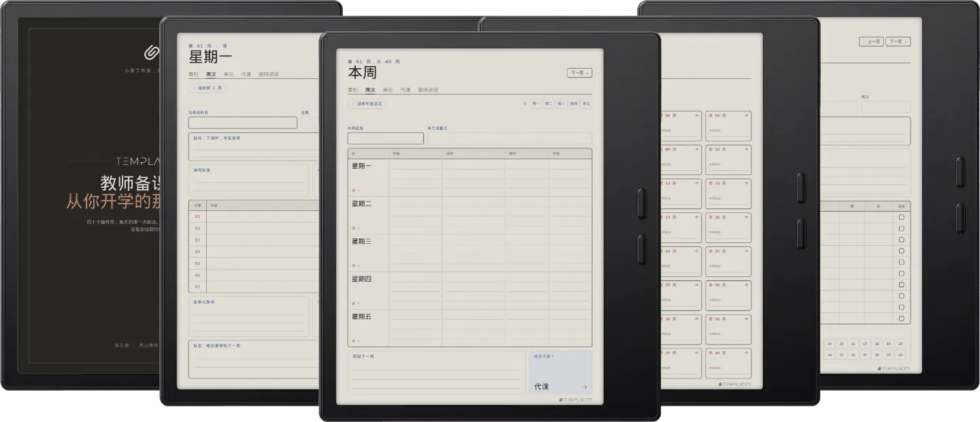Viewport: 980px width, 422px height.
Task: Jump to 周四 day button
Action: pyautogui.click(x=574, y=104)
